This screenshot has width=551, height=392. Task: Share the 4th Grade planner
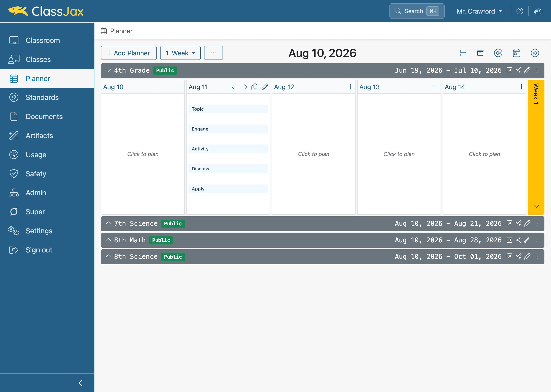point(518,70)
